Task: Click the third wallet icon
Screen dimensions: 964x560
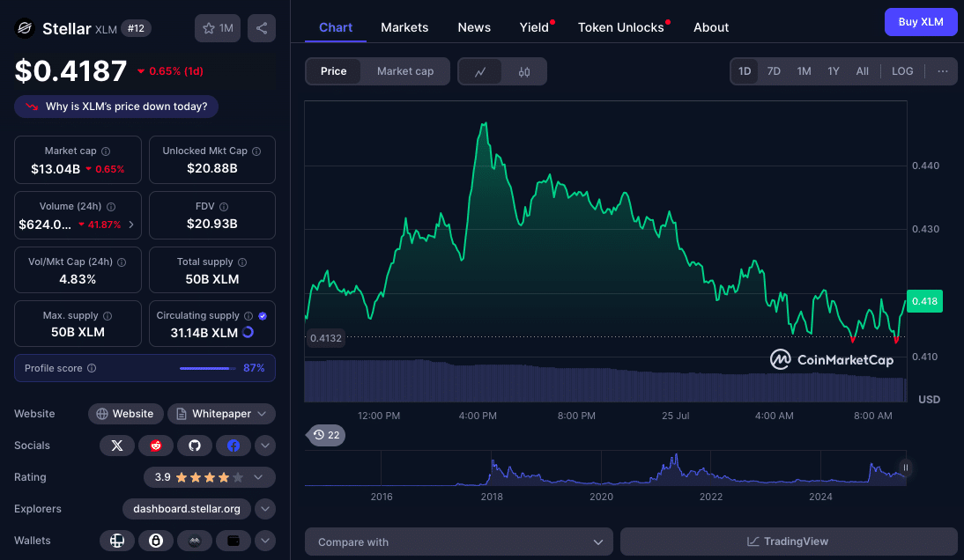Action: 195,541
